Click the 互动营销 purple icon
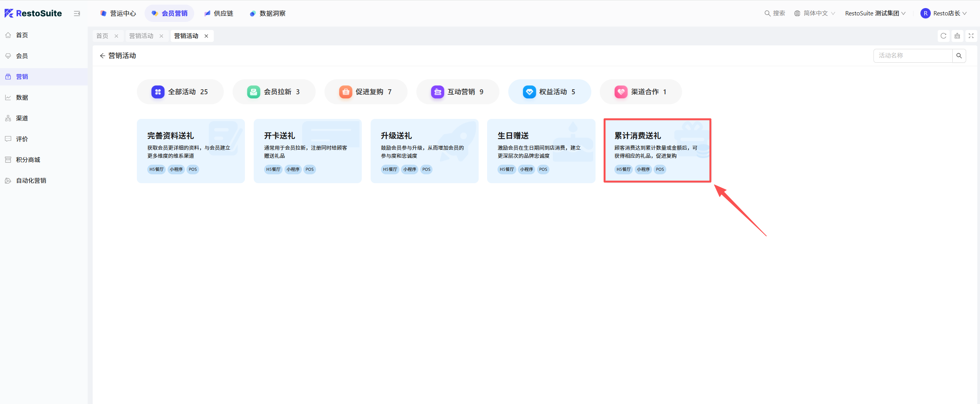The height and width of the screenshot is (404, 980). [x=437, y=92]
